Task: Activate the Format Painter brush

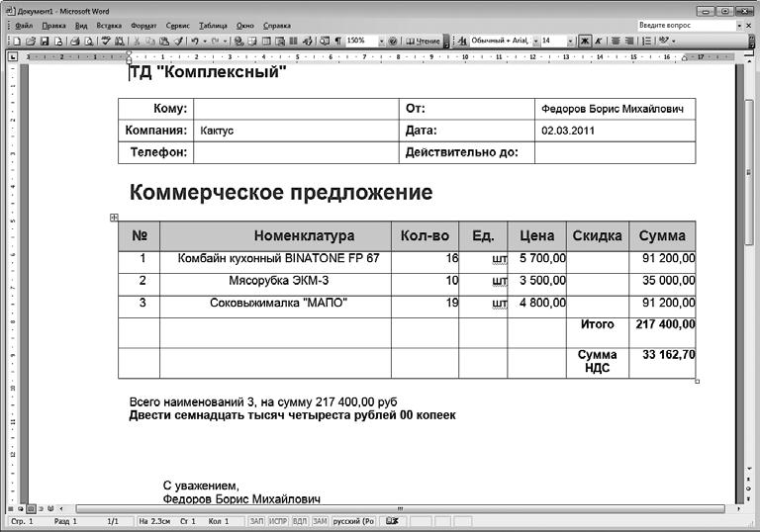Action: [178, 42]
